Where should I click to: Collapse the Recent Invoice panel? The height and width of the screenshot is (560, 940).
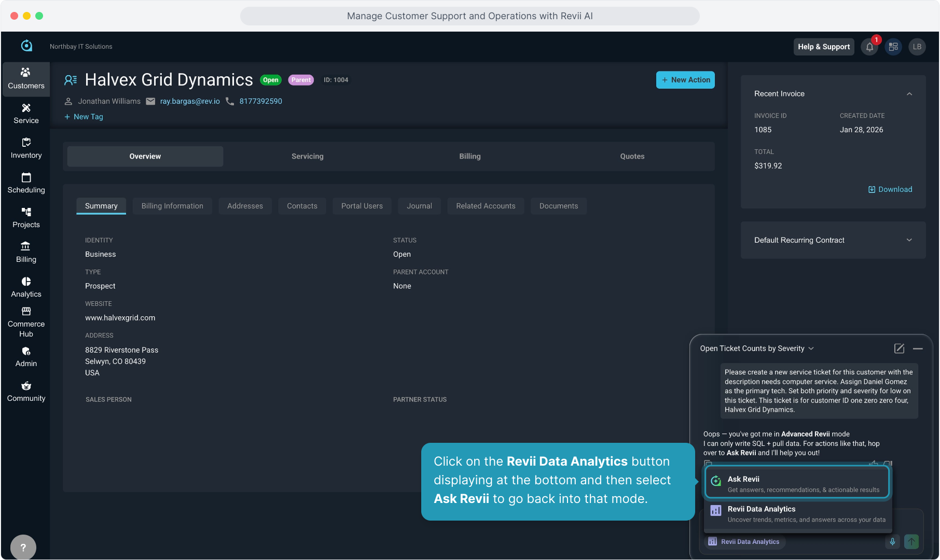(x=909, y=94)
